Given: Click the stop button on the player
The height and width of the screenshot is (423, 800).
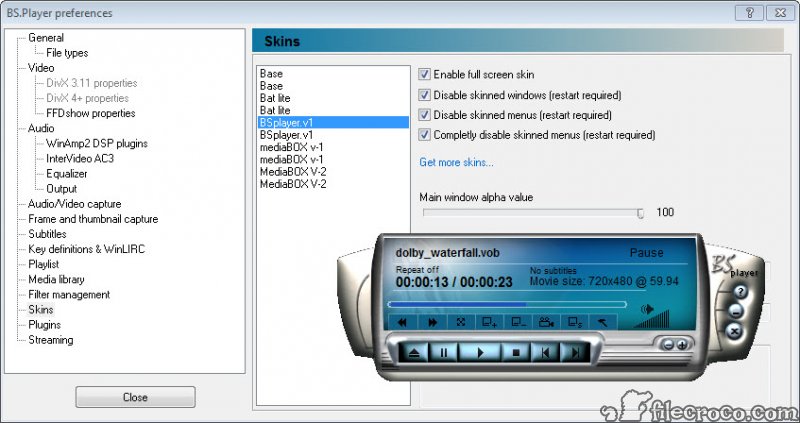Looking at the screenshot, I should point(516,353).
